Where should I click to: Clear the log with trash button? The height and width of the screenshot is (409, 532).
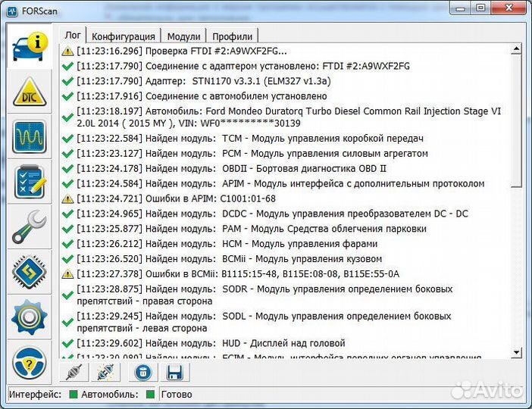(143, 373)
